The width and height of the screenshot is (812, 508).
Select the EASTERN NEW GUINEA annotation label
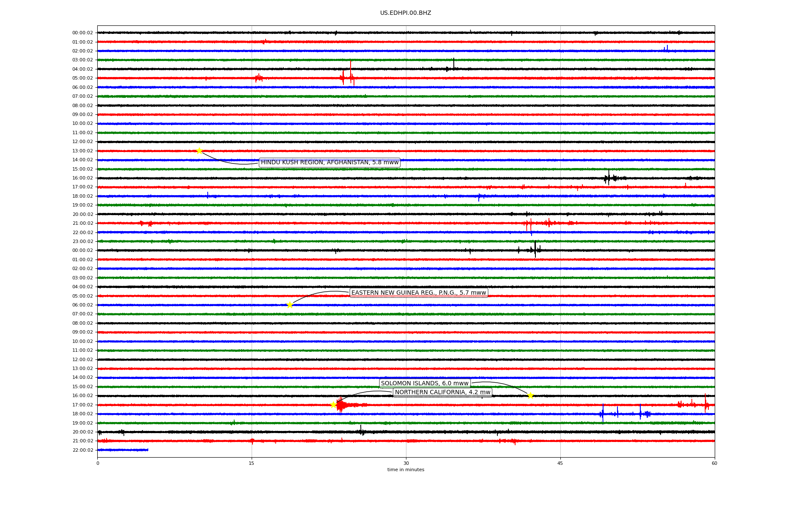(419, 293)
